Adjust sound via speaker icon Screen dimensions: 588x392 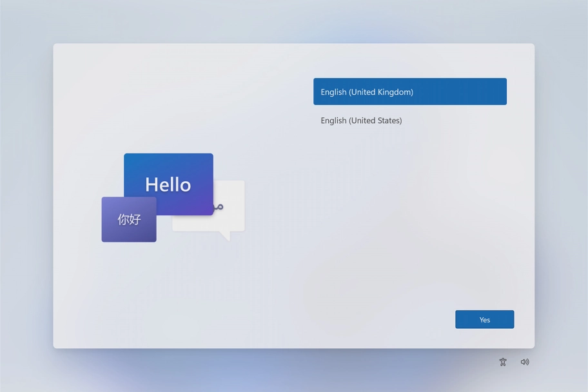pyautogui.click(x=525, y=362)
